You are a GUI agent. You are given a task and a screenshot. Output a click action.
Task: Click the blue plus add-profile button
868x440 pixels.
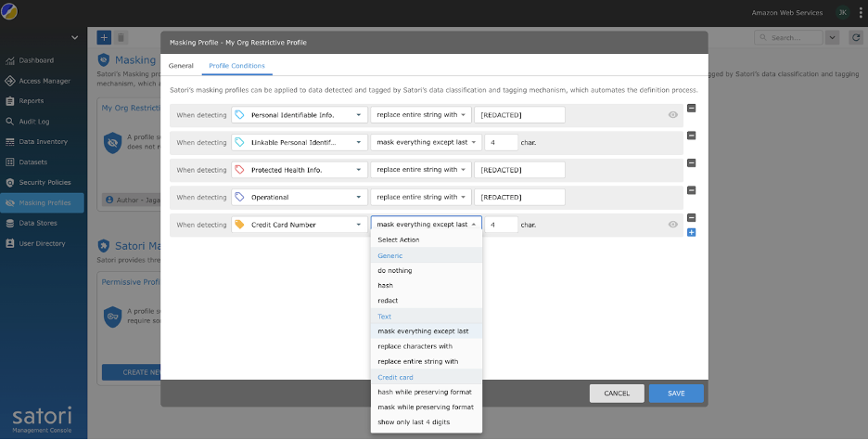104,38
